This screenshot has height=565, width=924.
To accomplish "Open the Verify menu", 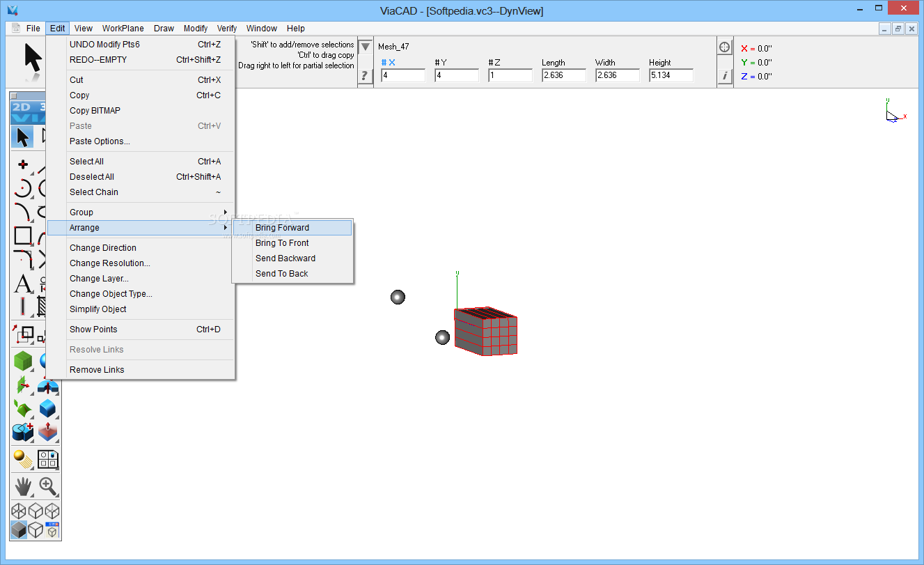I will pyautogui.click(x=227, y=29).
